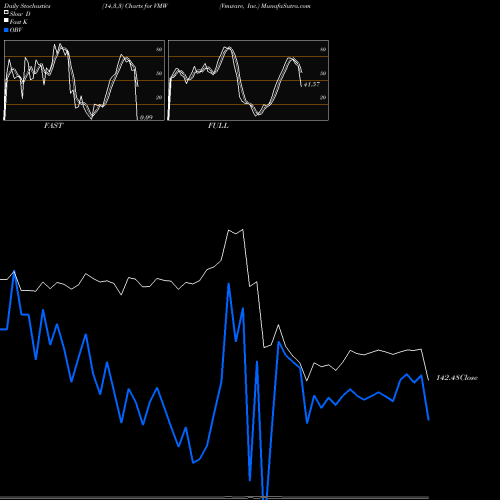Screen dimensions: 500x500
Task: Click the Fast K legend swatch
Action: click(x=6, y=20)
